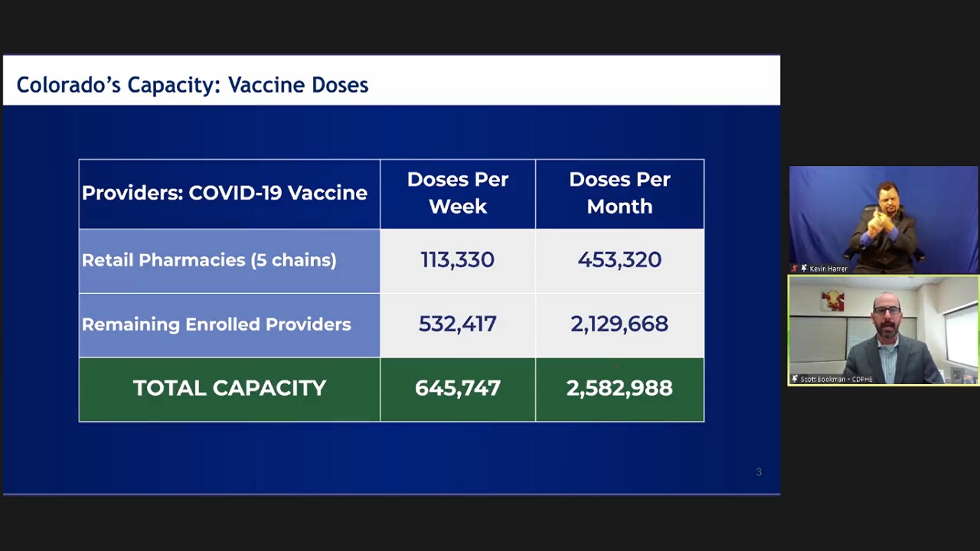Open Kevin Harrer's sign-interpreter video tile
The width and height of the screenshot is (980, 551).
884,220
